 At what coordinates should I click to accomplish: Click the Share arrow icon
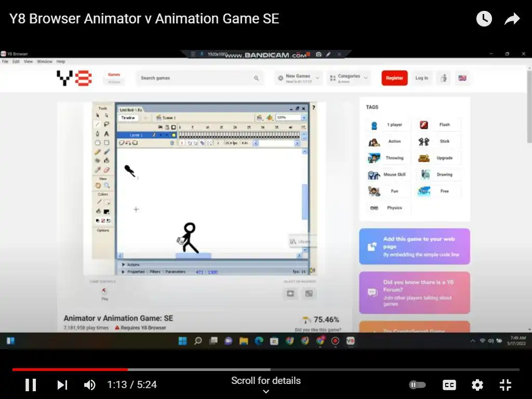point(512,19)
